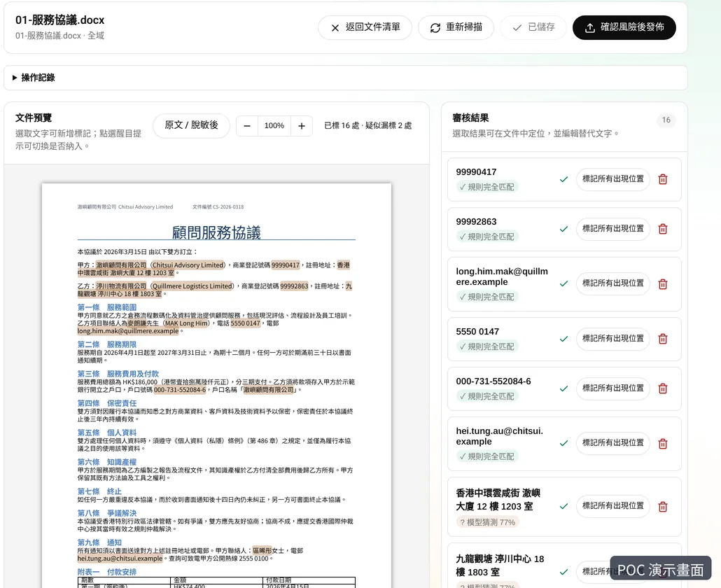Click 標記所有出現位置 for 99992863
This screenshot has height=588, width=721.
pyautogui.click(x=613, y=228)
